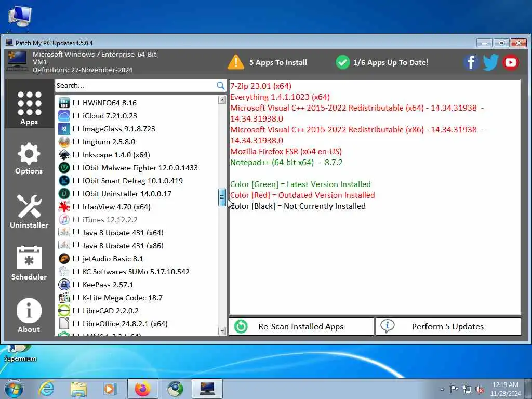Click the ImageGlass app icon
The image size is (532, 399).
point(64,129)
